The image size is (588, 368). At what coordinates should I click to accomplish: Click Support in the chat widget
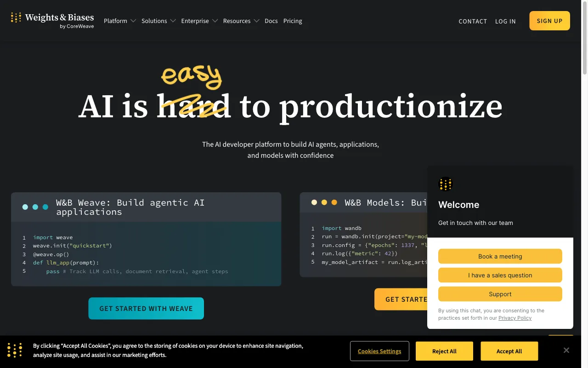[500, 294]
